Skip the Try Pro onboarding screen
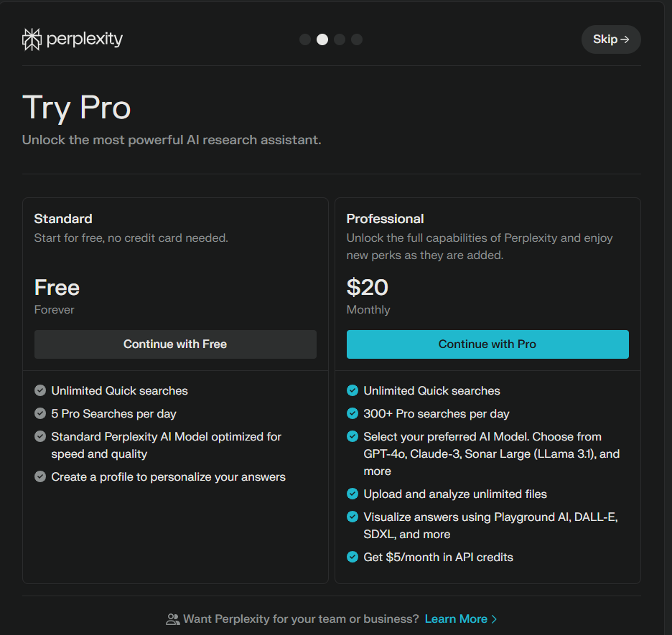 (x=610, y=39)
